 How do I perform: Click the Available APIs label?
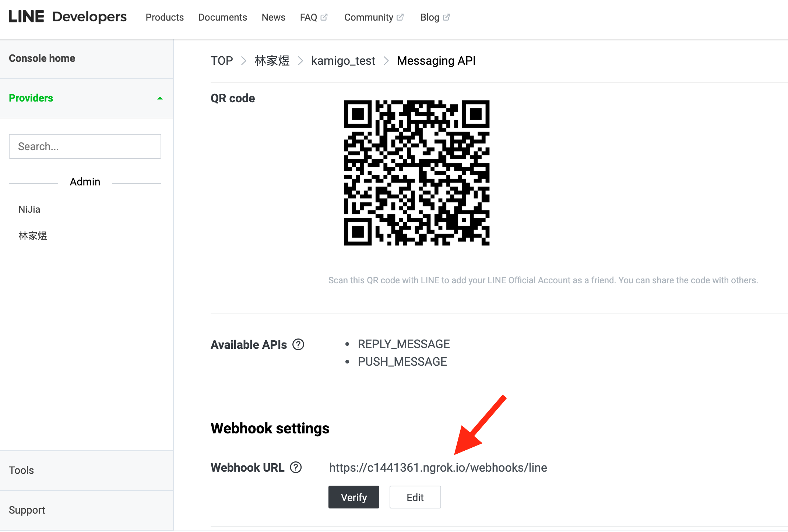click(249, 345)
